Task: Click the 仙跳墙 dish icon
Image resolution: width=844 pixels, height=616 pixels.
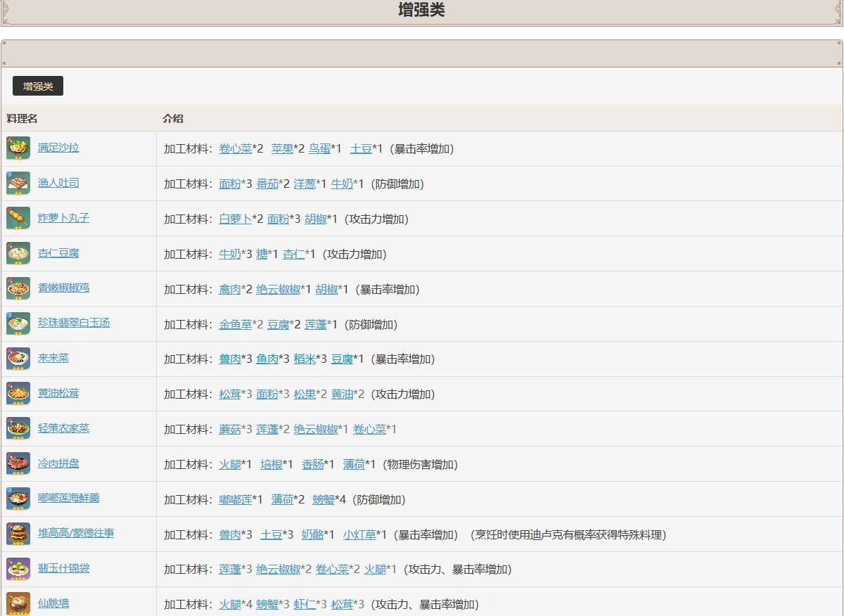Action: pos(18,603)
